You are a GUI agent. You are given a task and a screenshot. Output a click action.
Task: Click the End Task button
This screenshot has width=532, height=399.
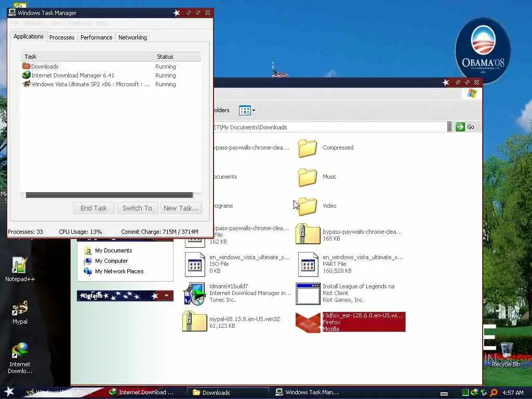(x=94, y=208)
